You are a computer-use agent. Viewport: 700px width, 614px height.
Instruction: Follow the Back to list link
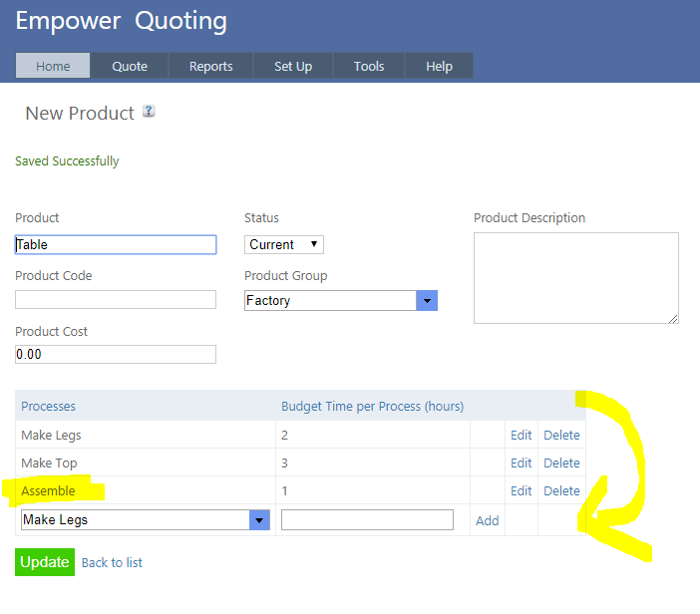tap(112, 562)
